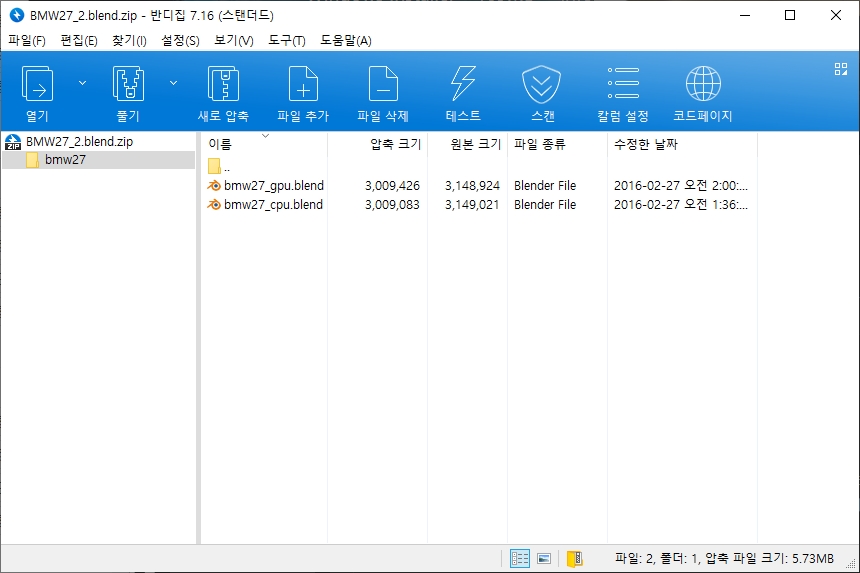Switch to details list view icon in status bar

click(520, 558)
